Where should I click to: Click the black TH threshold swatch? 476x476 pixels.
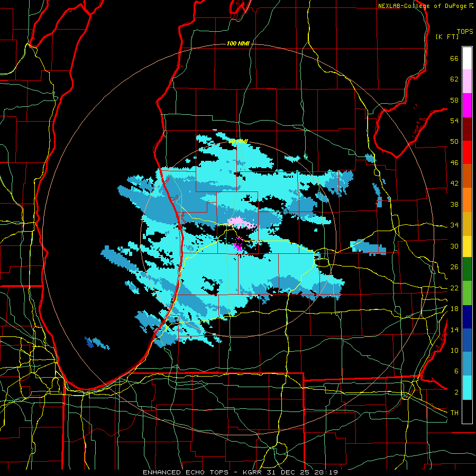(467, 411)
